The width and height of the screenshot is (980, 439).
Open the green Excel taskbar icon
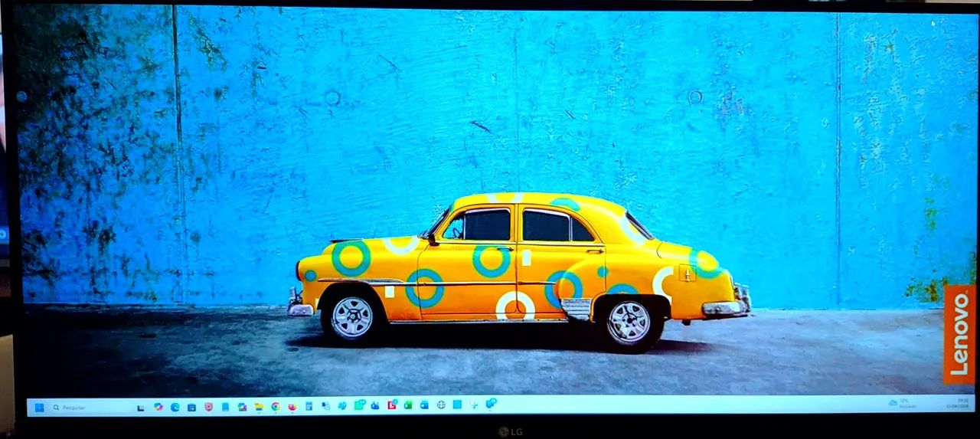coord(407,406)
